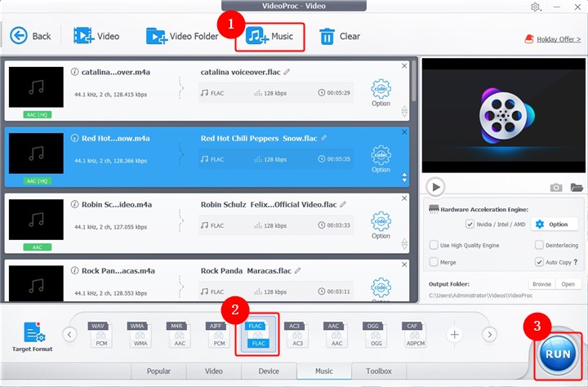Import audio with the Music button
This screenshot has width=588, height=387.
click(x=269, y=37)
